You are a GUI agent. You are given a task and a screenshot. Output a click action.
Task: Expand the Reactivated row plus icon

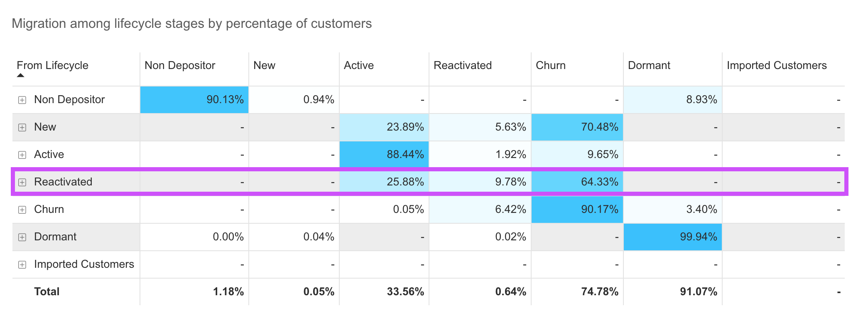pyautogui.click(x=22, y=183)
